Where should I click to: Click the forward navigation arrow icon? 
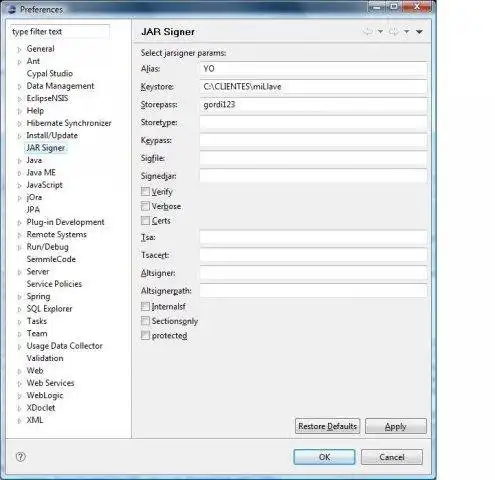(394, 32)
